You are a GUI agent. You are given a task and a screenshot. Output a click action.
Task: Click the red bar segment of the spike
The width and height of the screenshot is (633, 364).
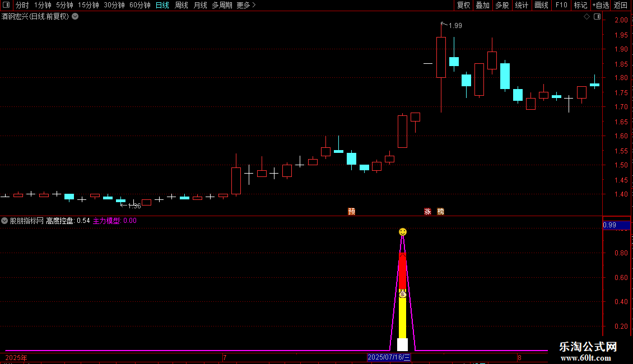403,271
